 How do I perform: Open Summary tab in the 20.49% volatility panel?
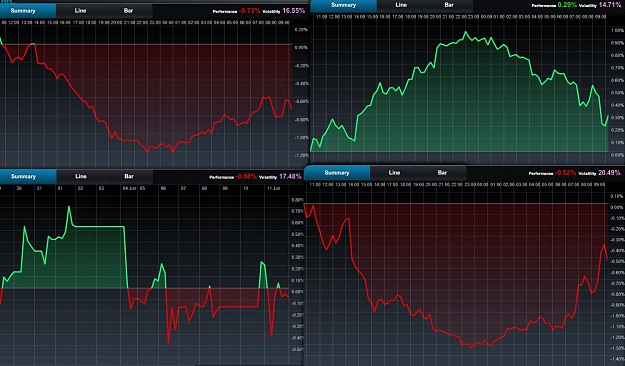[x=337, y=173]
